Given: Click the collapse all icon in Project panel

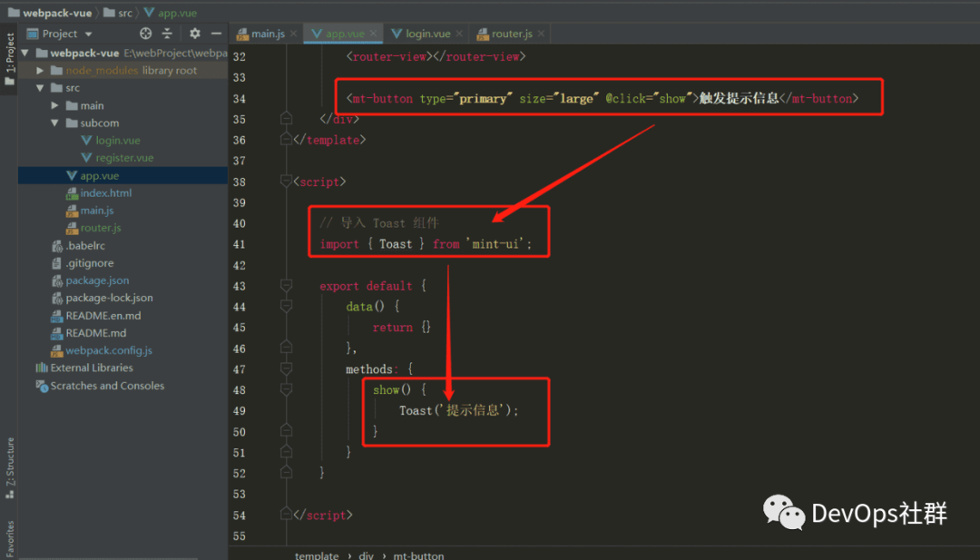Looking at the screenshot, I should [167, 34].
